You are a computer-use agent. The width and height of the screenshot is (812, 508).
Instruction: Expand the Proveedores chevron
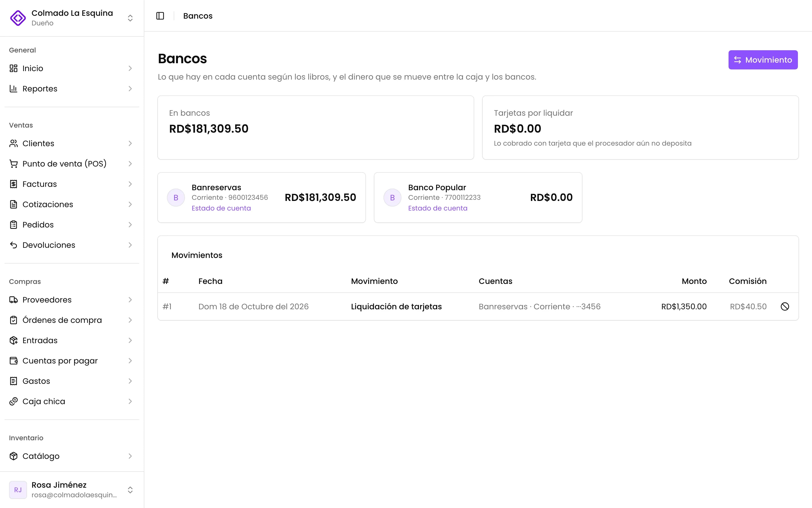(130, 300)
